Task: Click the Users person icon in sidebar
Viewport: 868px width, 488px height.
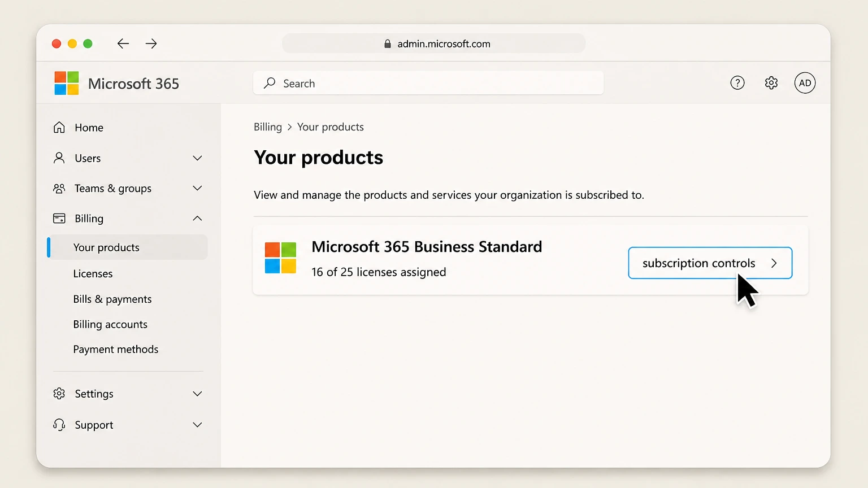Action: pyautogui.click(x=59, y=158)
